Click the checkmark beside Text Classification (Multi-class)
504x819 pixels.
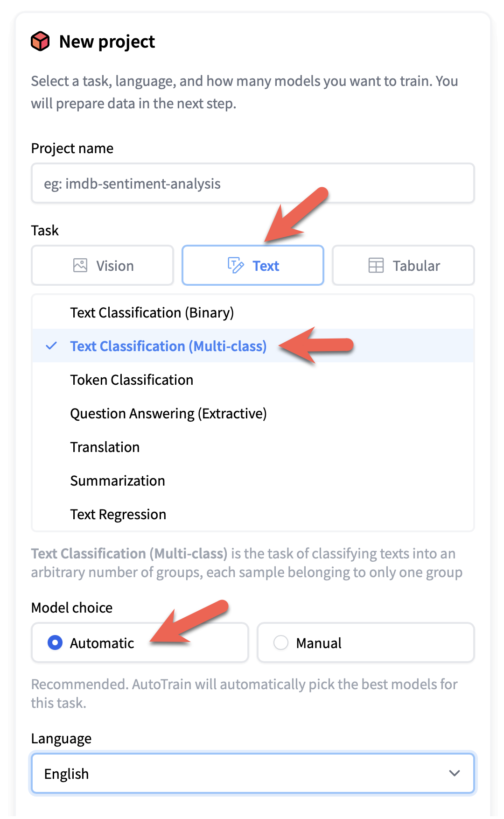click(x=51, y=346)
